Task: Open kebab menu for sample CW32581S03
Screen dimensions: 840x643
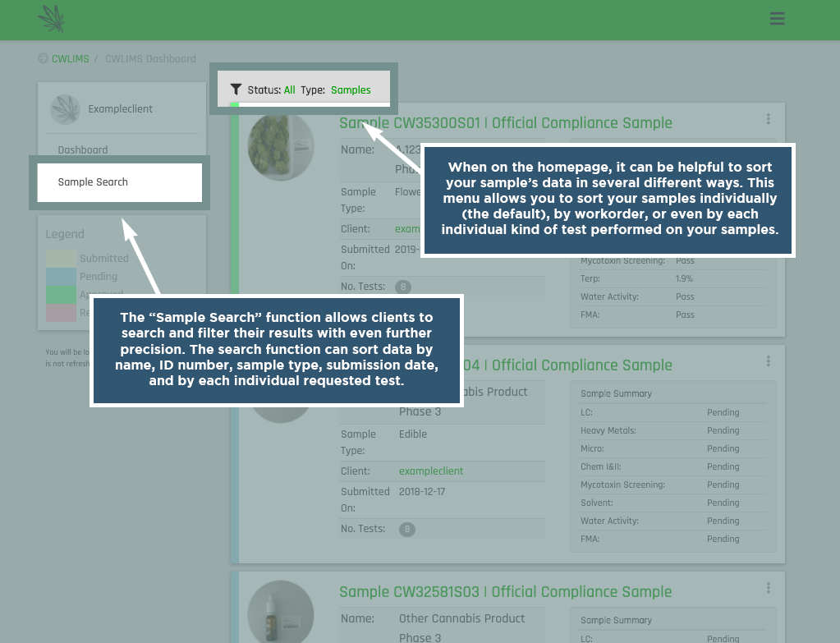Action: tap(769, 588)
